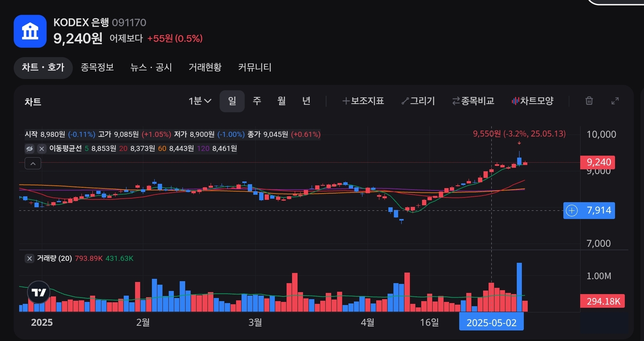Open the 1분 minute-interval dropdown

200,101
